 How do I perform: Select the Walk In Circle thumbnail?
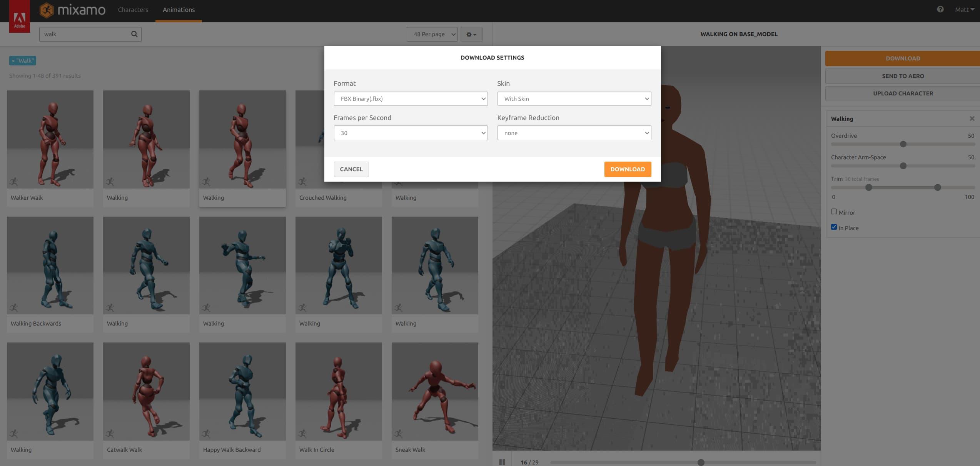pyautogui.click(x=339, y=391)
